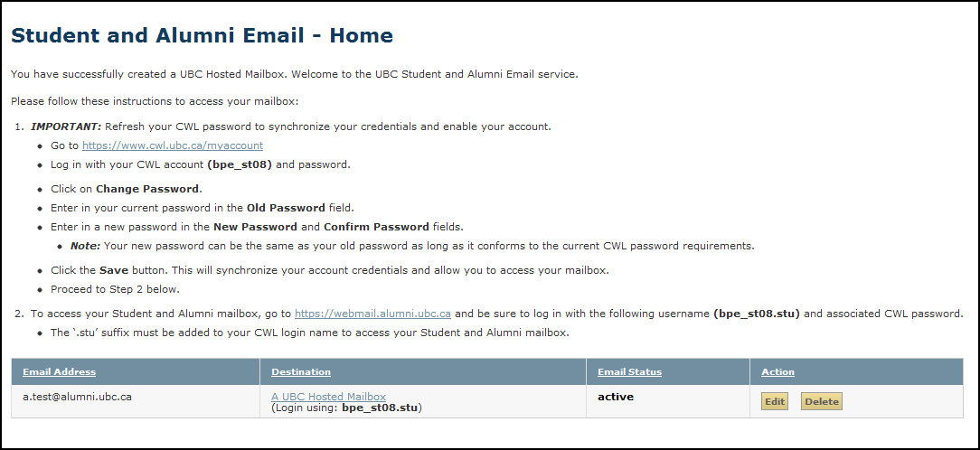Click the Action column header

[777, 372]
